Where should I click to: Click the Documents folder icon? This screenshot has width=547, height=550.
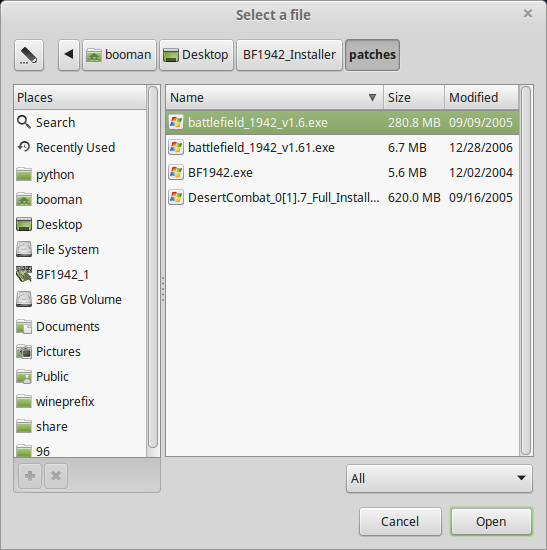click(24, 326)
